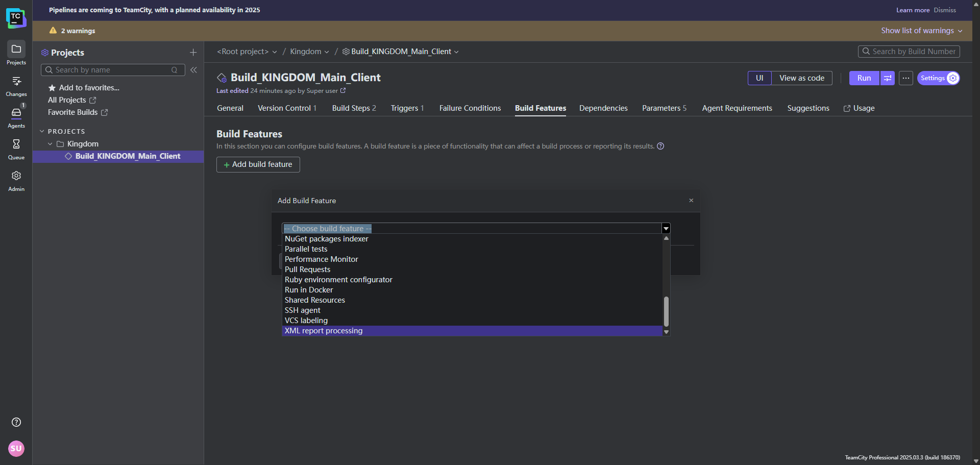Click the warning triangle icon
980x465 pixels.
click(53, 31)
